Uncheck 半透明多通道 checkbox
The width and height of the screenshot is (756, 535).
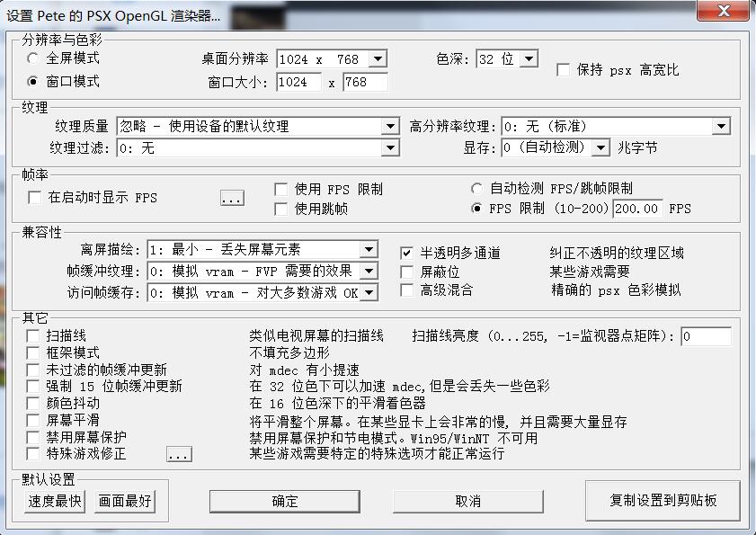pos(407,253)
